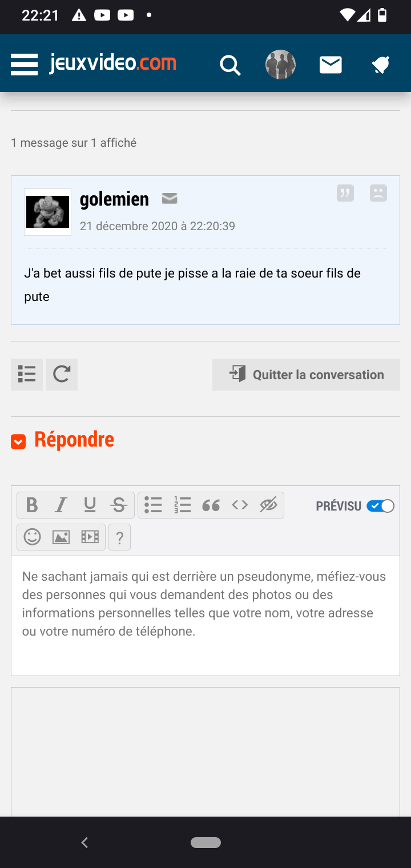Open the notifications bell icon
This screenshot has height=868, width=411.
click(381, 65)
